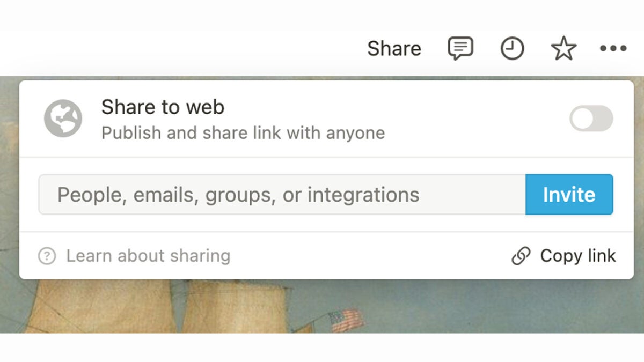This screenshot has width=644, height=362.
Task: Click the American flag in cover image
Action: coord(346,320)
